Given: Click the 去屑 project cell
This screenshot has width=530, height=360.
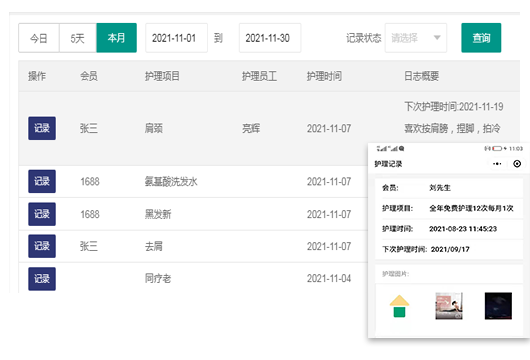Looking at the screenshot, I should [154, 246].
